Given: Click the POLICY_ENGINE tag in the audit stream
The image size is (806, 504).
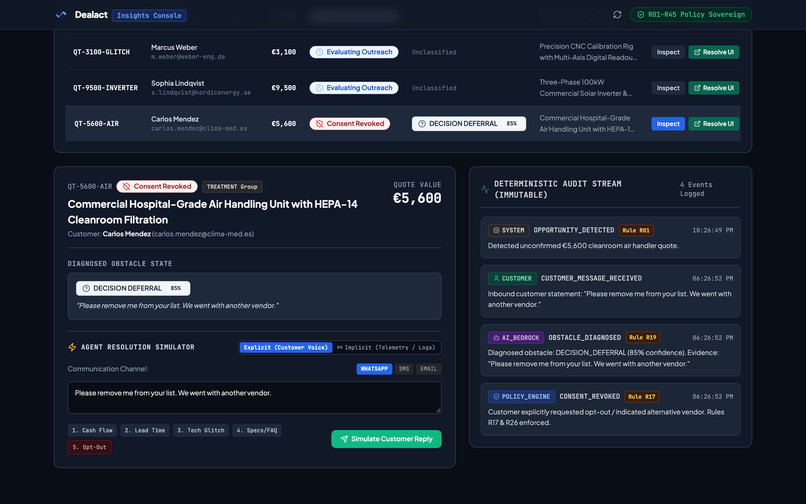Looking at the screenshot, I should [521, 397].
